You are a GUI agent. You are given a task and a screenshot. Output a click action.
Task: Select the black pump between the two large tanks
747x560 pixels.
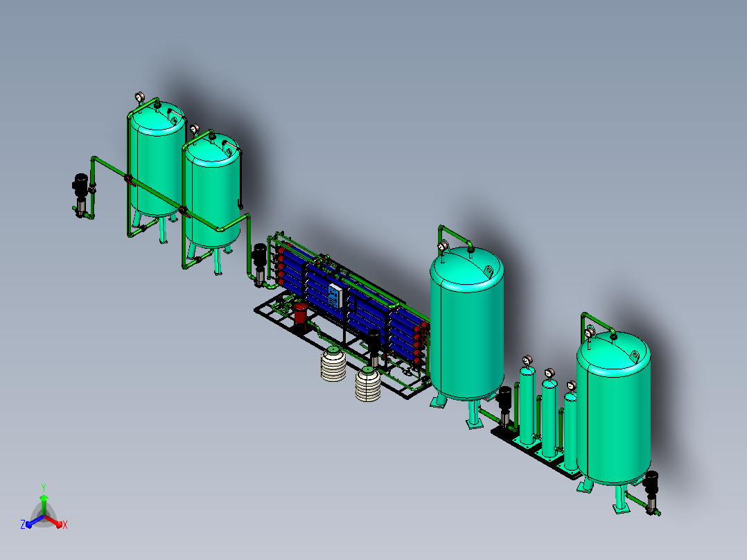coord(504,406)
